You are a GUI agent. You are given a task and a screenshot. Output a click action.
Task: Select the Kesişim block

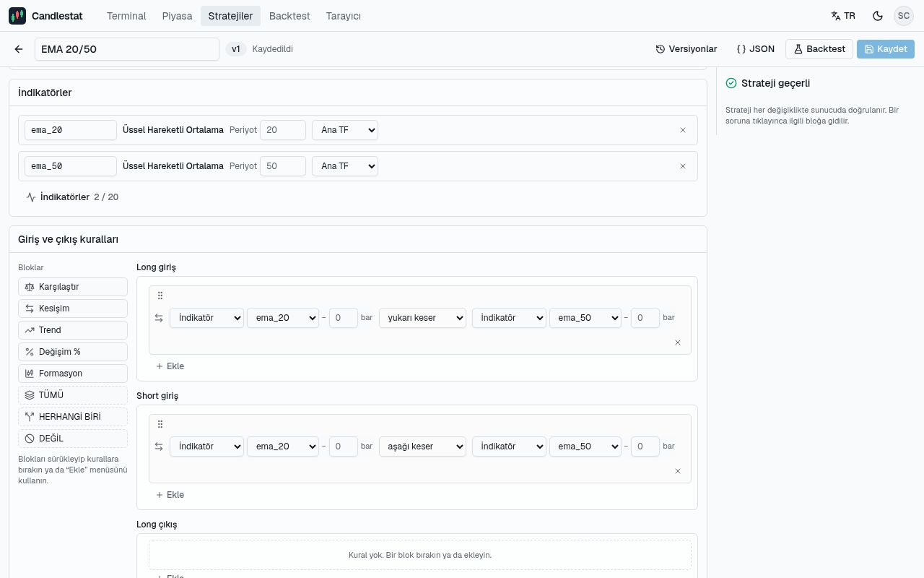73,309
